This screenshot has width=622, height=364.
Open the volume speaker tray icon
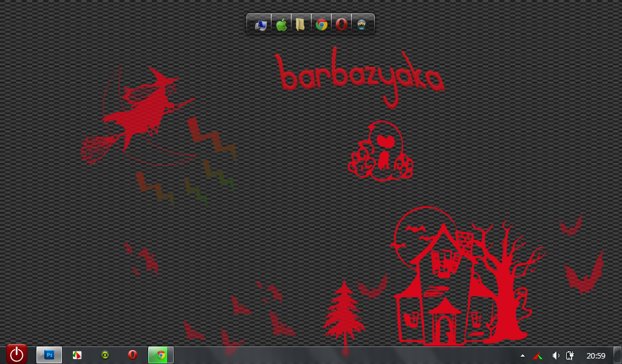[x=556, y=356]
